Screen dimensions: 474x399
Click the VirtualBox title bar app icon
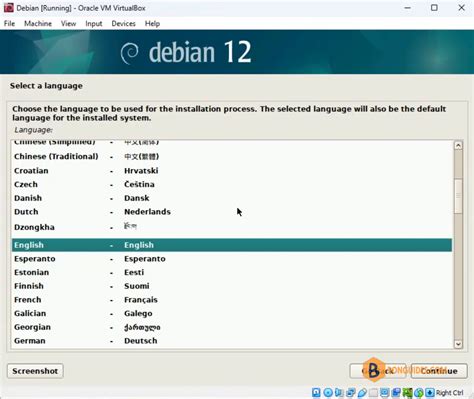[x=8, y=8]
